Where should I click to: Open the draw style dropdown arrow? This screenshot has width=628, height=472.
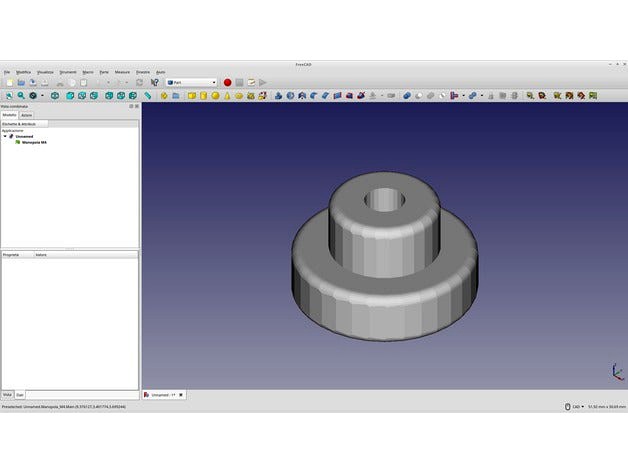tap(43, 96)
